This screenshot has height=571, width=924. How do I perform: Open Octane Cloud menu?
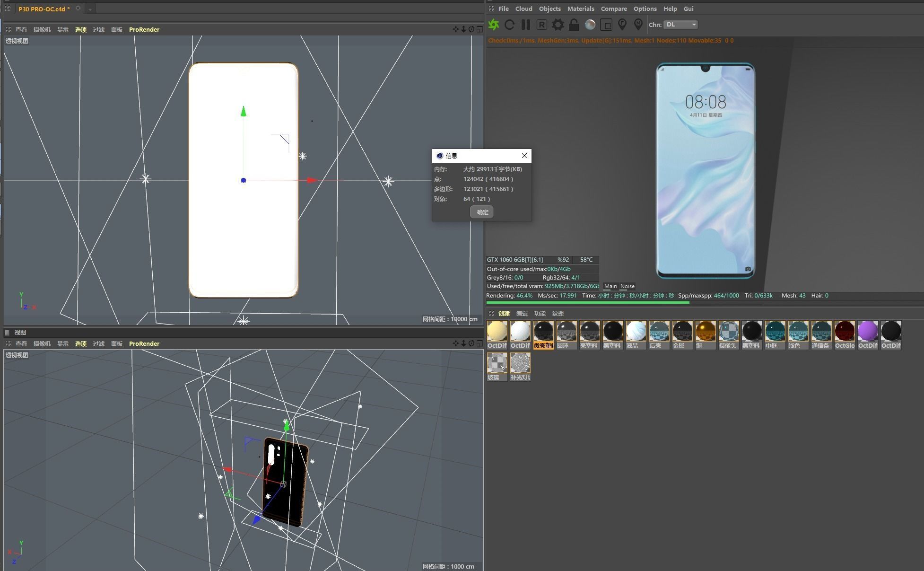point(523,9)
